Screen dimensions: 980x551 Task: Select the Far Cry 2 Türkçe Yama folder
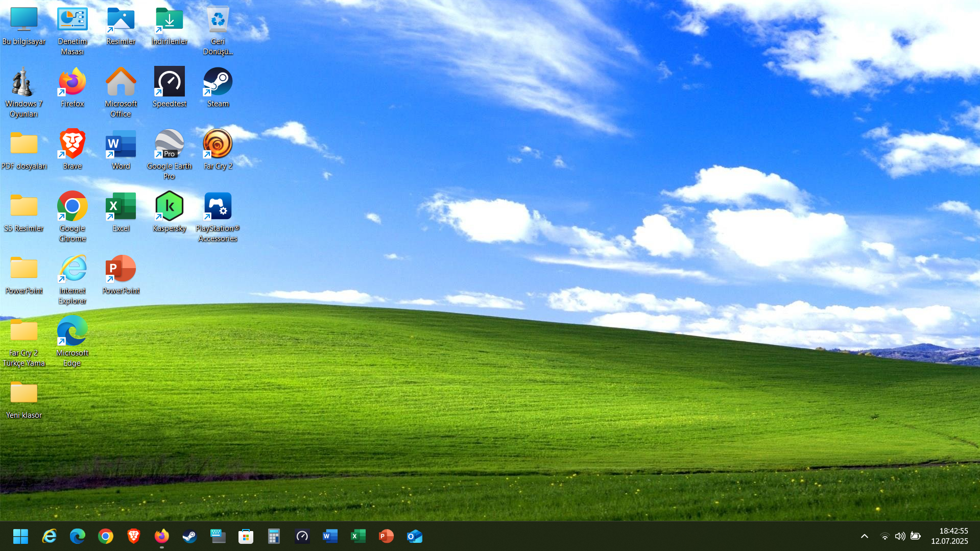pos(24,343)
